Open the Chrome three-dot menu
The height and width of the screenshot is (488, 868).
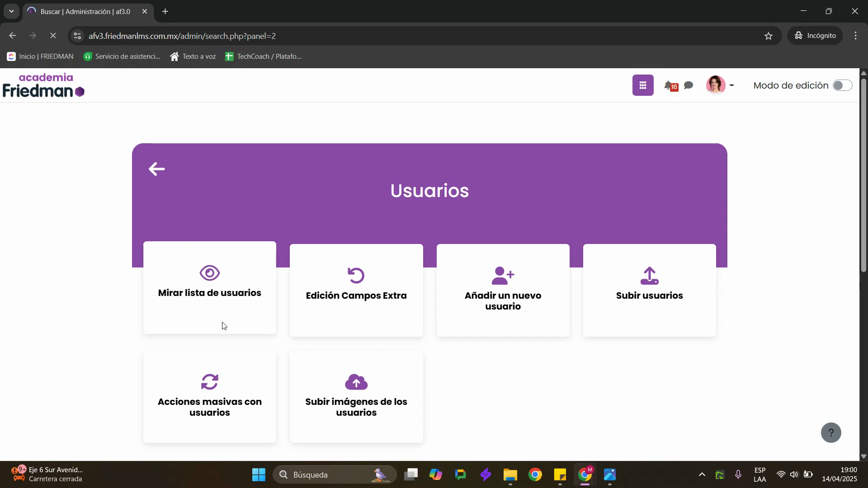pos(855,36)
